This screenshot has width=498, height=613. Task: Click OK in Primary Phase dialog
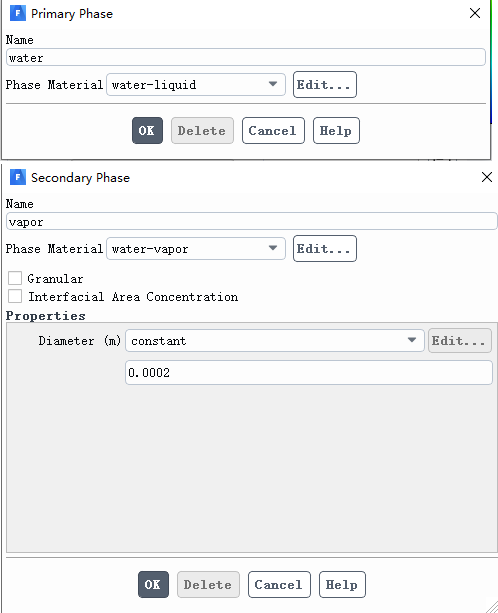pyautogui.click(x=147, y=131)
